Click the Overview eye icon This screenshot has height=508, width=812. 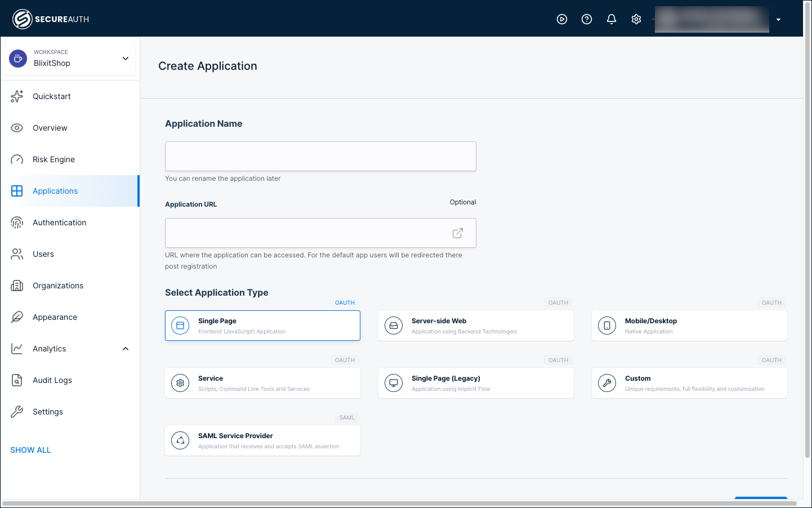(x=17, y=128)
